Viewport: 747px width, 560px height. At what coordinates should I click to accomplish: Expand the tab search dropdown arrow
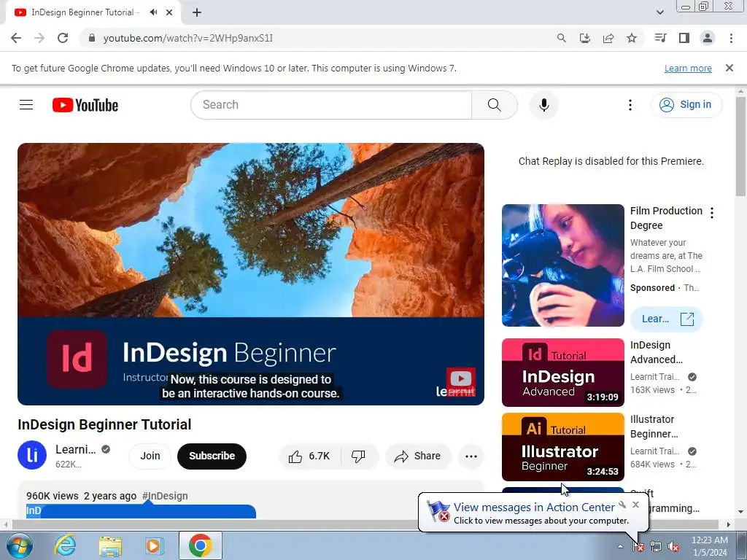coord(660,12)
